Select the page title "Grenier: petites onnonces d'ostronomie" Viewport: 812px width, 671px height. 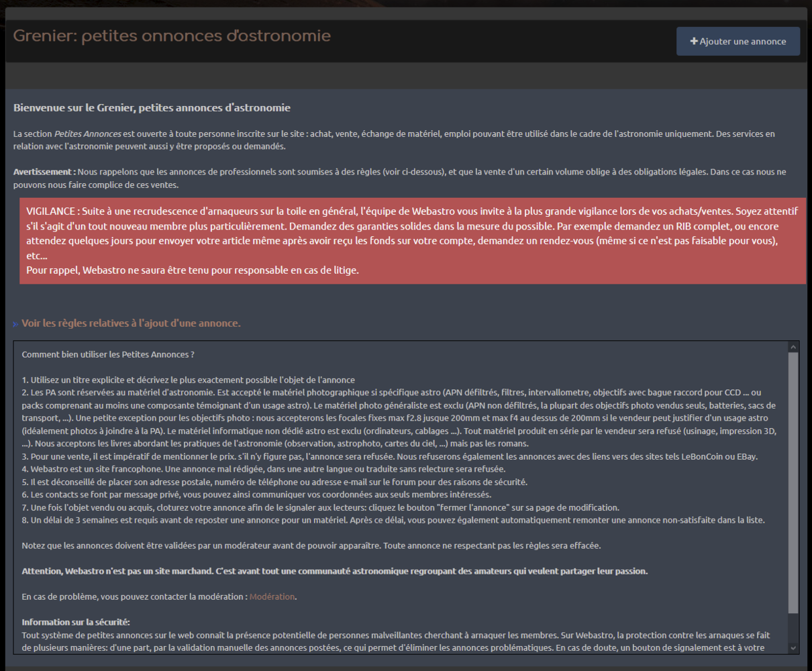point(170,36)
